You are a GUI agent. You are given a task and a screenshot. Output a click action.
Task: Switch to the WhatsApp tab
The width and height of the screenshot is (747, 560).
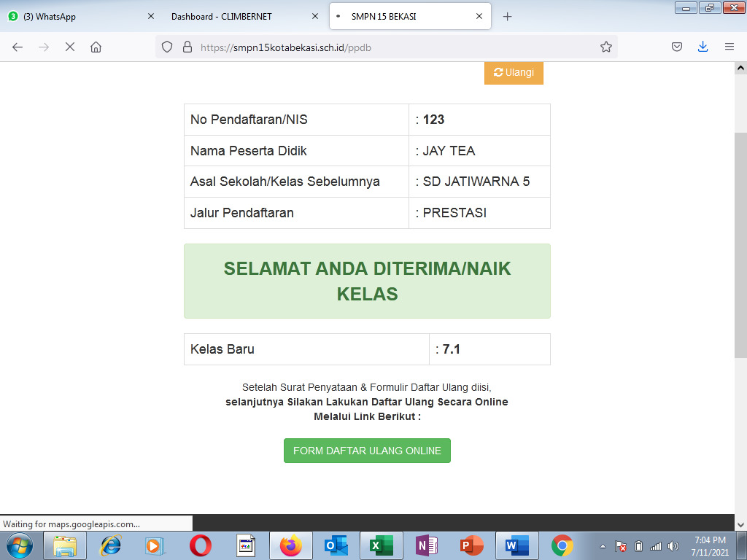tap(73, 16)
